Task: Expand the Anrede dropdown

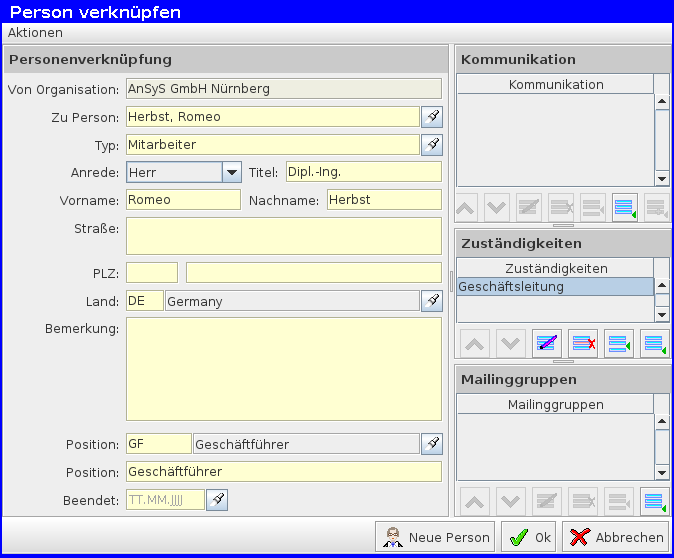Action: point(231,172)
